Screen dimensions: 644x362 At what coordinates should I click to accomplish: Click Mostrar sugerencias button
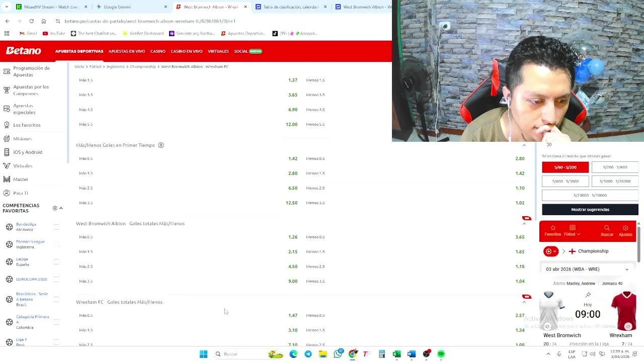pyautogui.click(x=590, y=209)
